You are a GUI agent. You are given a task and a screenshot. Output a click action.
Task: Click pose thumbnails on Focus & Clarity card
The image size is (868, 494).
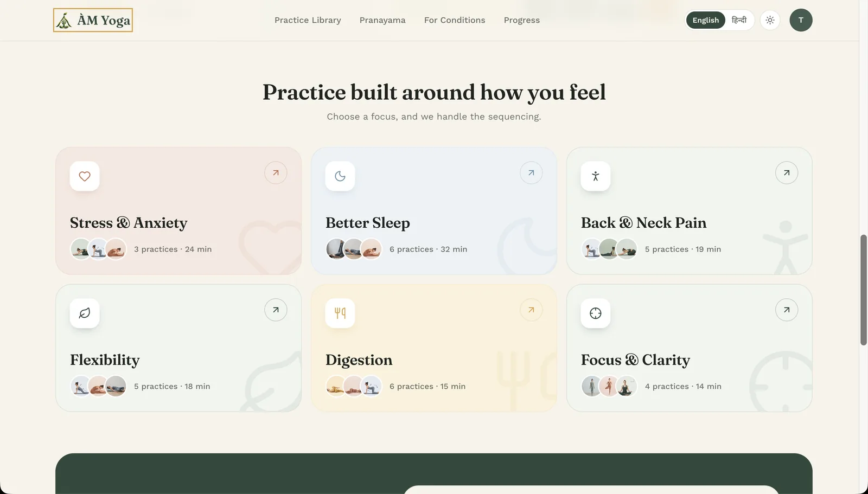[609, 387]
